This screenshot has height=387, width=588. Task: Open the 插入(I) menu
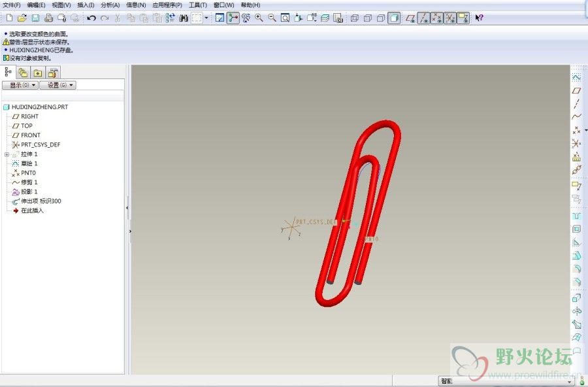pyautogui.click(x=86, y=5)
